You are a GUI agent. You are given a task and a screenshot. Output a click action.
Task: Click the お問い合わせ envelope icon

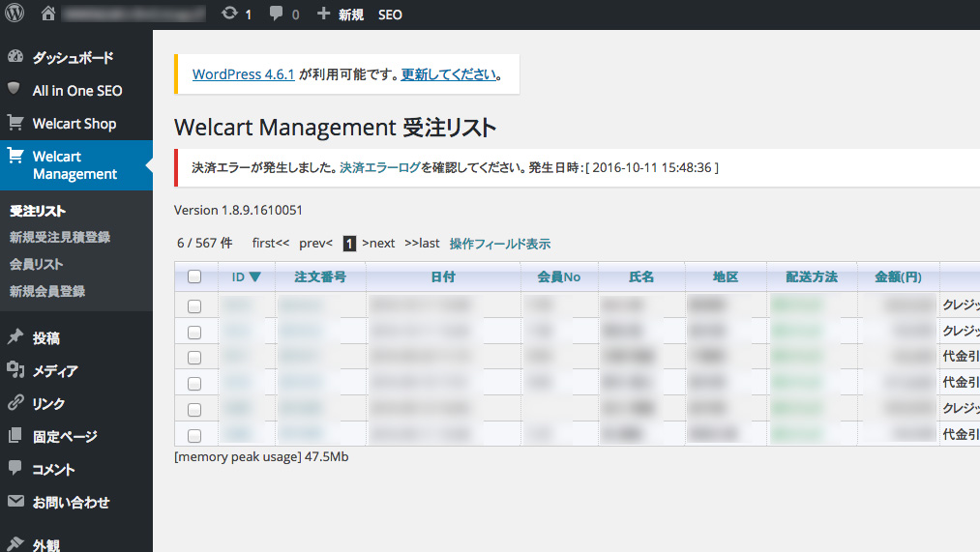point(15,501)
